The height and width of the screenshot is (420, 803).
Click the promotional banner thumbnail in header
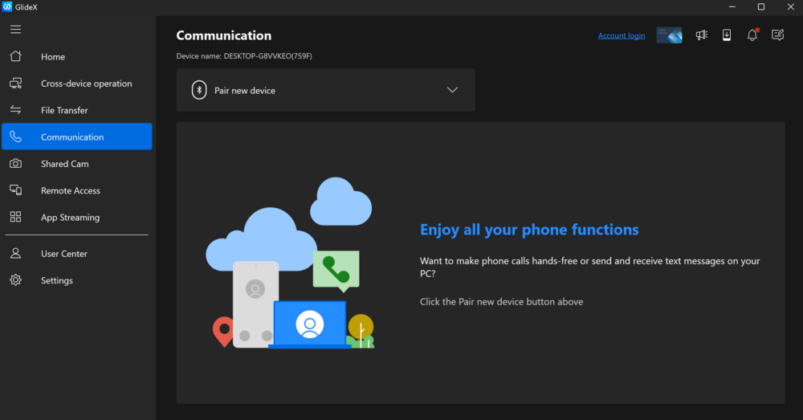[x=669, y=35]
